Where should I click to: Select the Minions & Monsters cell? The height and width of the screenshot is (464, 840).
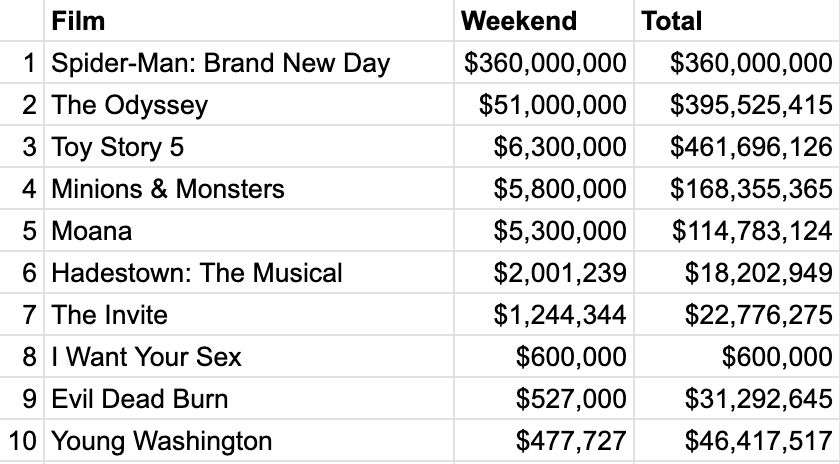tap(249, 189)
